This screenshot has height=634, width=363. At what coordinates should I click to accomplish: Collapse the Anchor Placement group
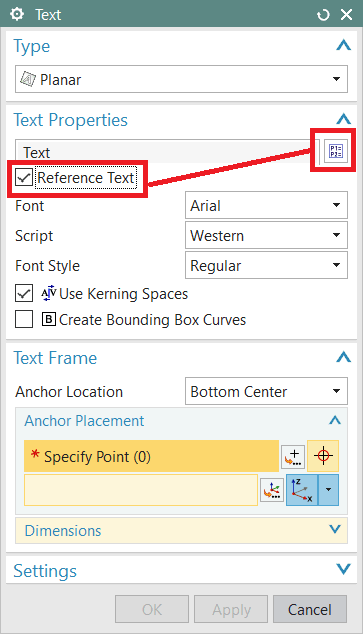pos(335,420)
